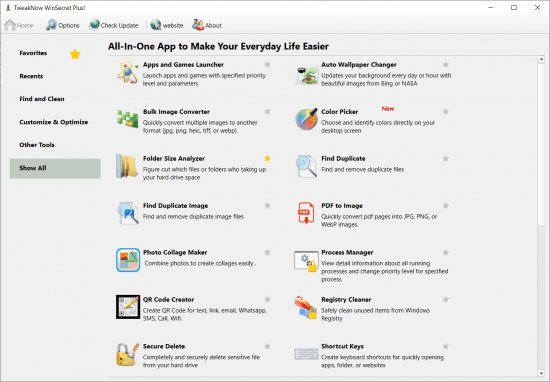Toggle favorite star for Find Duplicate
Viewport: 550px width, 382px height.
445,159
